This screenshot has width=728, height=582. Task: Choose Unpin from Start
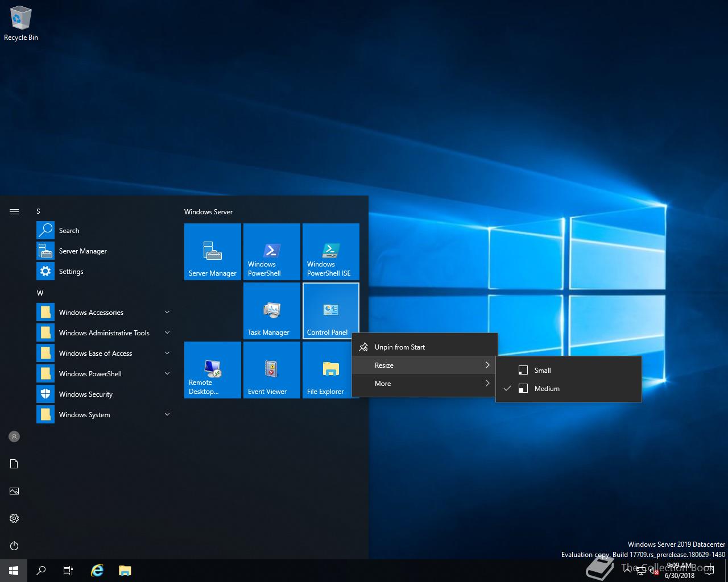425,347
